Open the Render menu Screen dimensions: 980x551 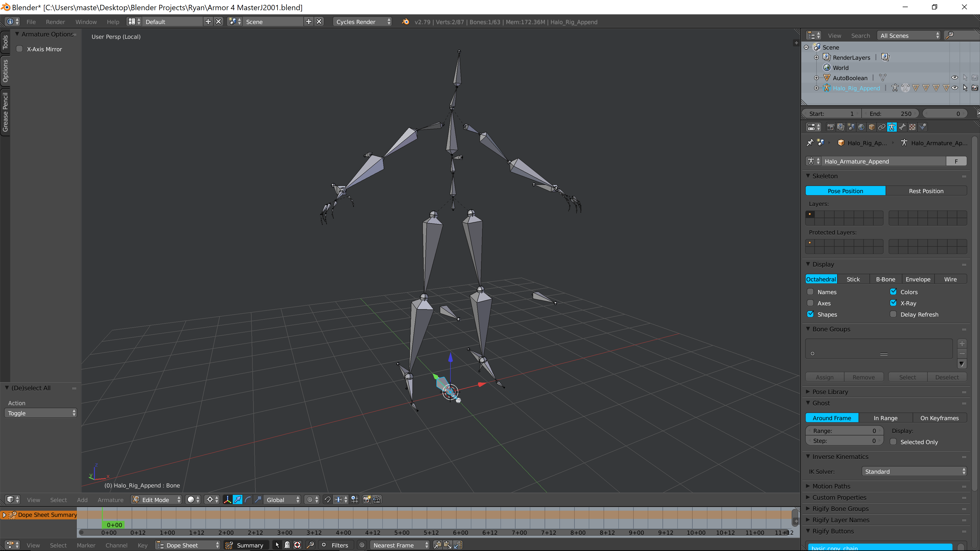pos(55,22)
